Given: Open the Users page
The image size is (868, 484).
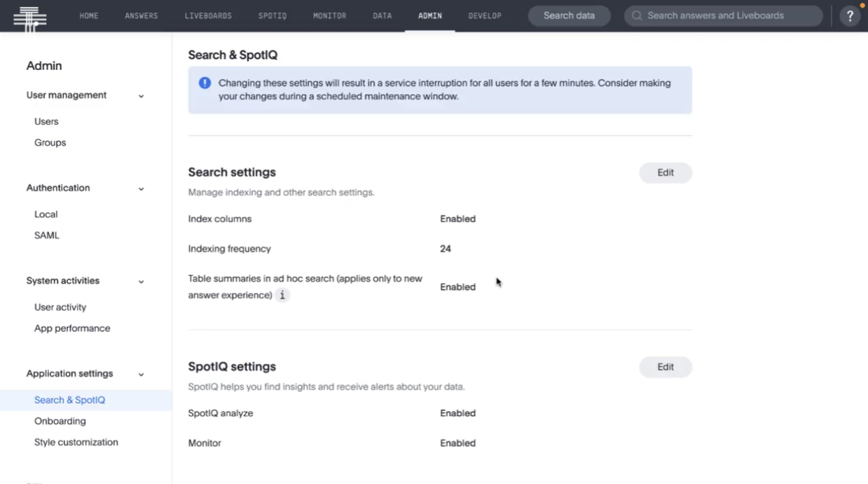Looking at the screenshot, I should click(x=46, y=121).
